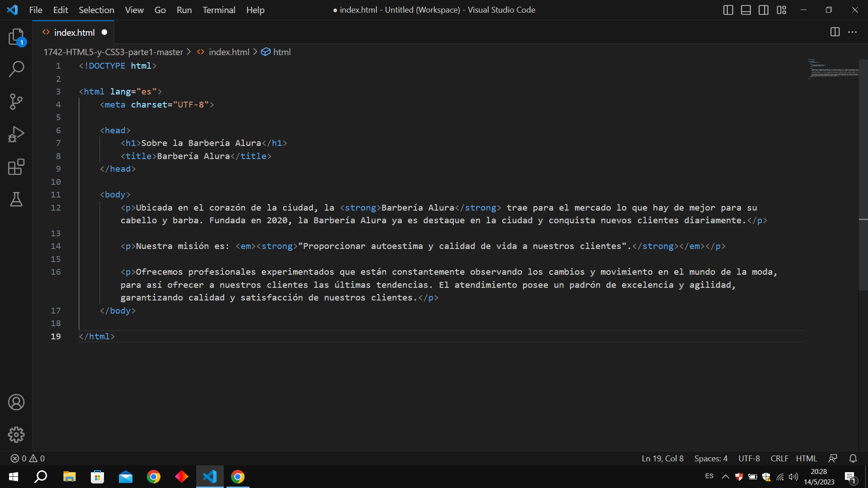The image size is (868, 488).
Task: Open first Chrome icon in taskbar
Action: (x=154, y=477)
